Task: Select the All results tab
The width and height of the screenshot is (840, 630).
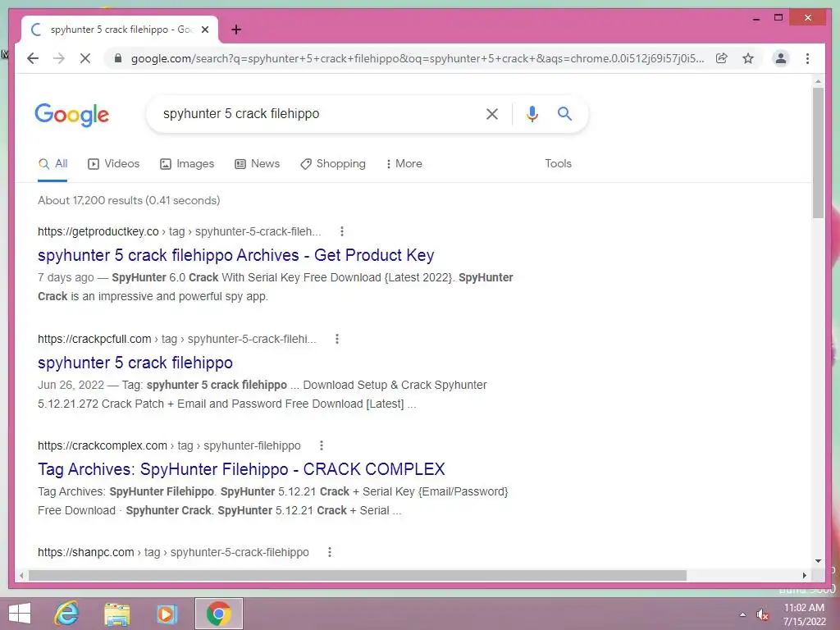Action: click(52, 164)
